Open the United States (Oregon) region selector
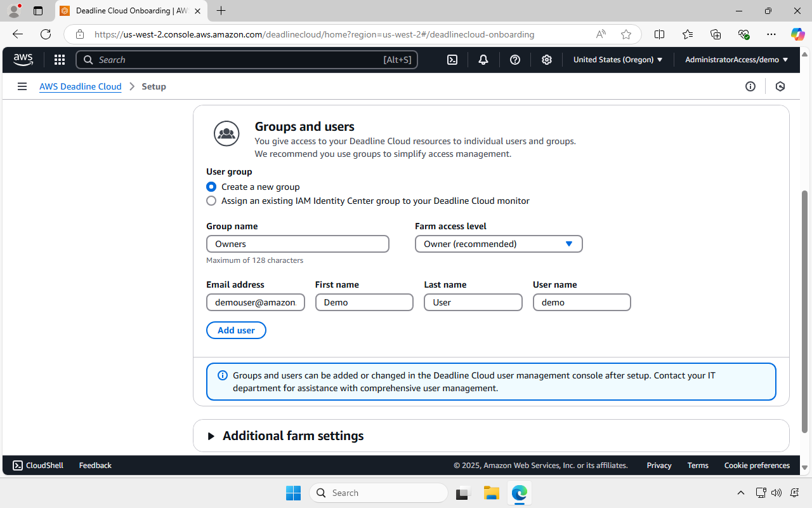812x508 pixels. [617, 59]
